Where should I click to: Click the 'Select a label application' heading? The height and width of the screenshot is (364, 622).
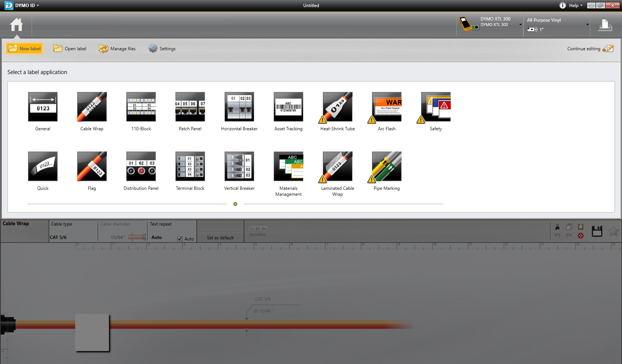pos(37,72)
